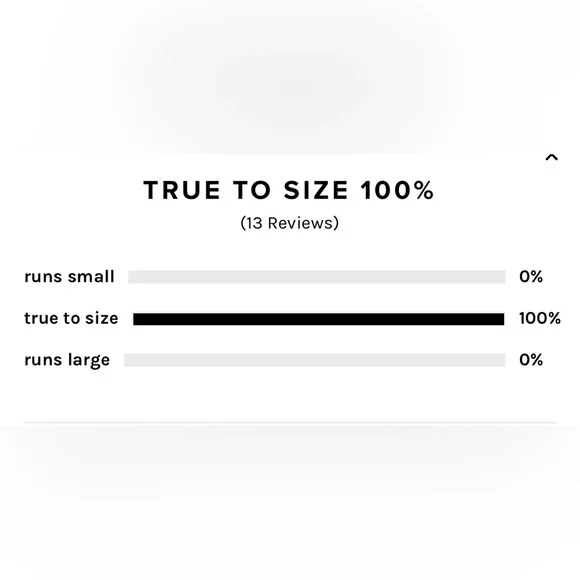Collapse the fit section with the chevron

[x=552, y=157]
